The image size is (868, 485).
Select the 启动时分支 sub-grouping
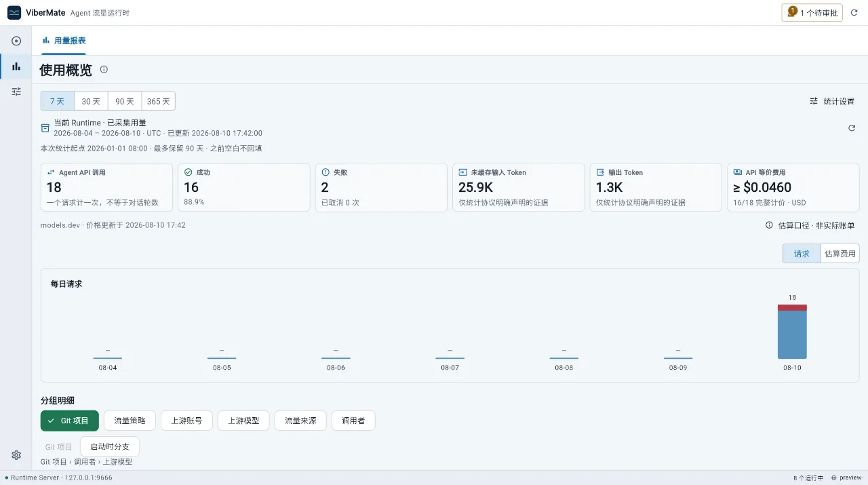click(x=110, y=447)
